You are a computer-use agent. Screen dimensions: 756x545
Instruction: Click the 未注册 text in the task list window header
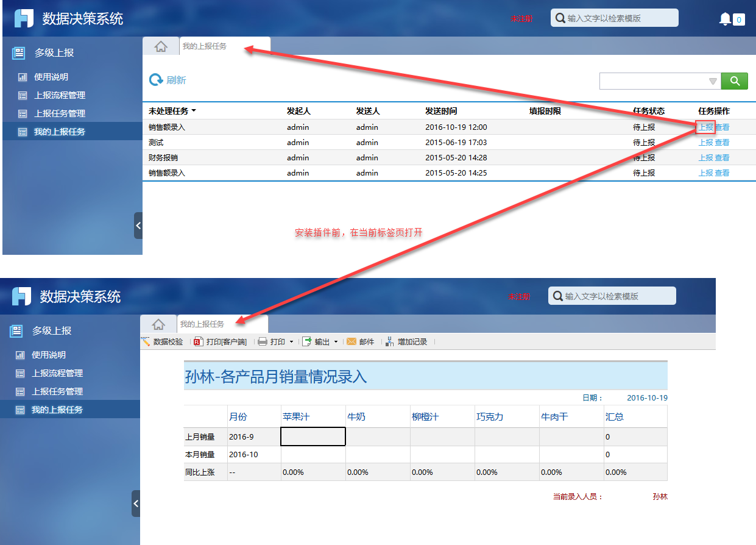pos(521,19)
